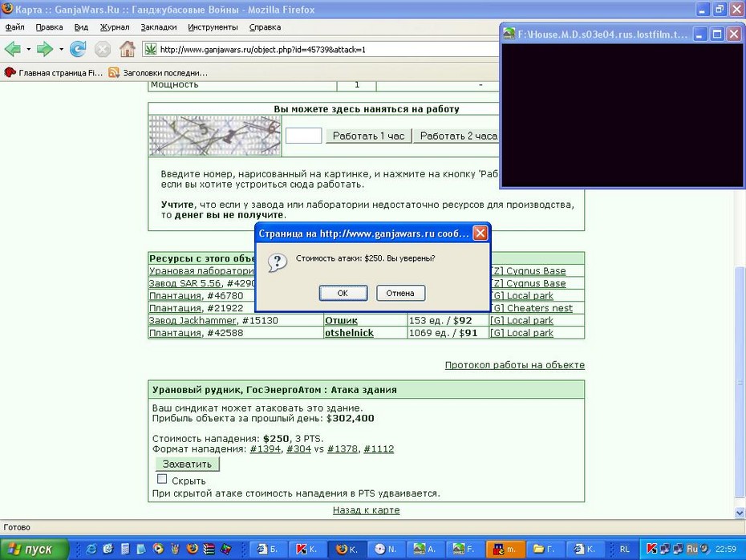Open the RSS 'Заголовки последни…' bookmark
The image size is (746, 560).
158,73
